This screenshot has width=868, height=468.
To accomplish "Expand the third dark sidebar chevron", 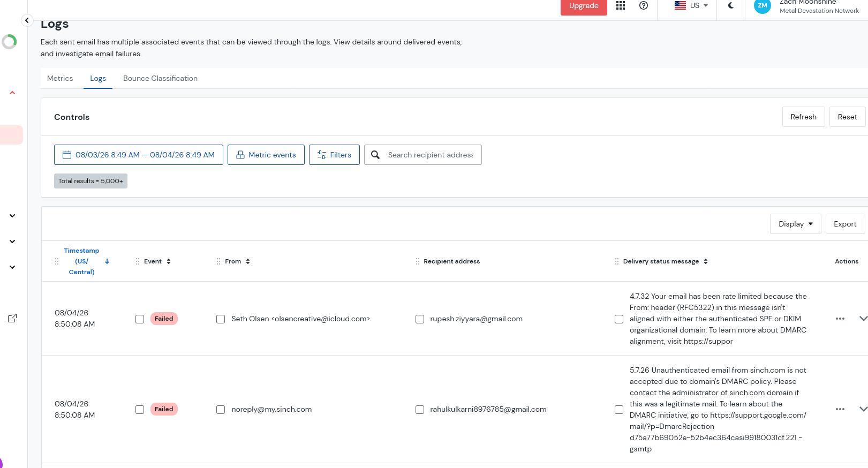I will pyautogui.click(x=12, y=267).
